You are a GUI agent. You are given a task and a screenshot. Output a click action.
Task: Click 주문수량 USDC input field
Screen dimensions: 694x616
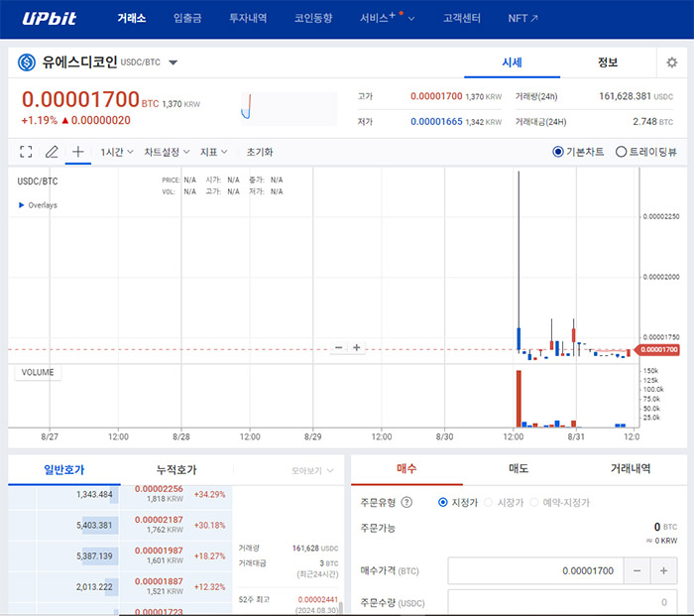coord(562,602)
